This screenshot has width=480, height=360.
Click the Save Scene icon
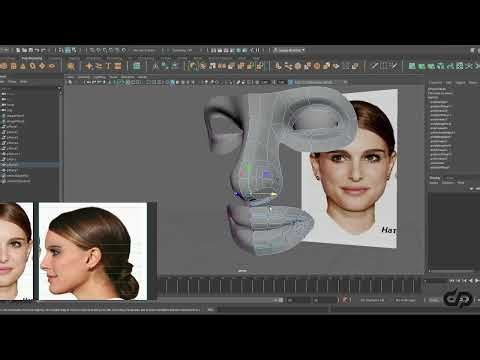(30, 50)
